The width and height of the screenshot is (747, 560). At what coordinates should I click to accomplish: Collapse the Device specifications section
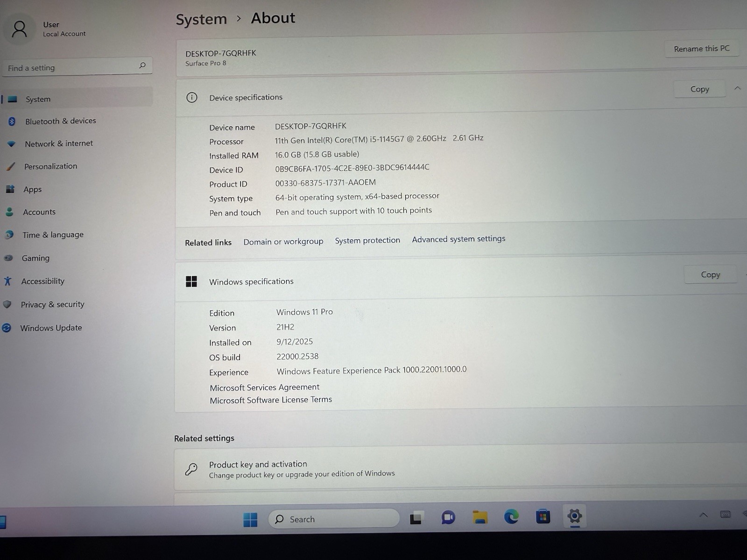(738, 88)
